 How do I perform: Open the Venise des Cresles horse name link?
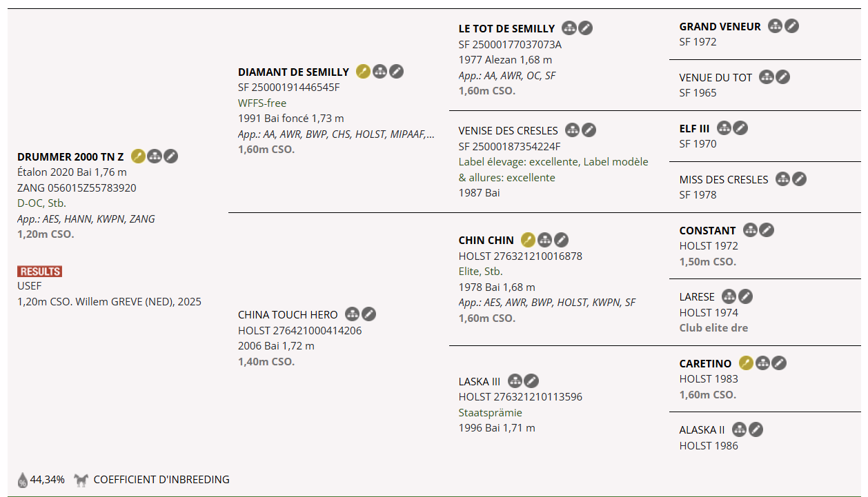click(x=508, y=130)
